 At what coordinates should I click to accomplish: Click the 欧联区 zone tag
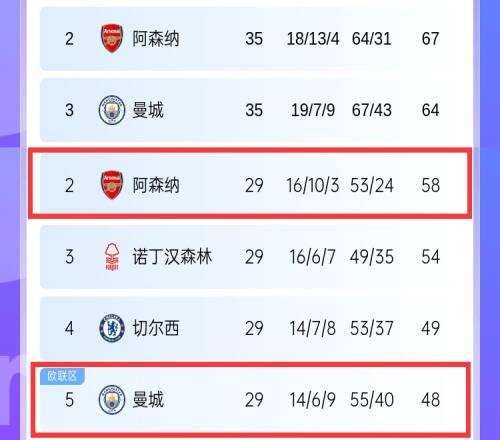pyautogui.click(x=62, y=376)
